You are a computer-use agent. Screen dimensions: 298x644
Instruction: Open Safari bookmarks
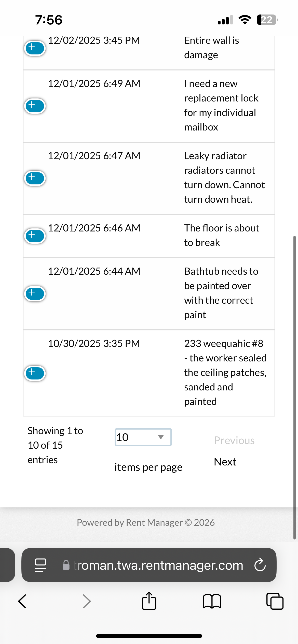tap(212, 601)
